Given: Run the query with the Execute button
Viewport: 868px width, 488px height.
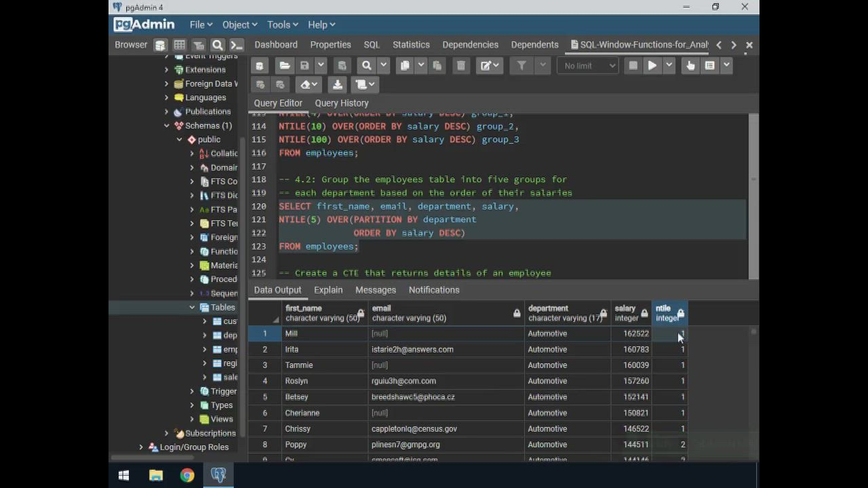Looking at the screenshot, I should pos(652,66).
